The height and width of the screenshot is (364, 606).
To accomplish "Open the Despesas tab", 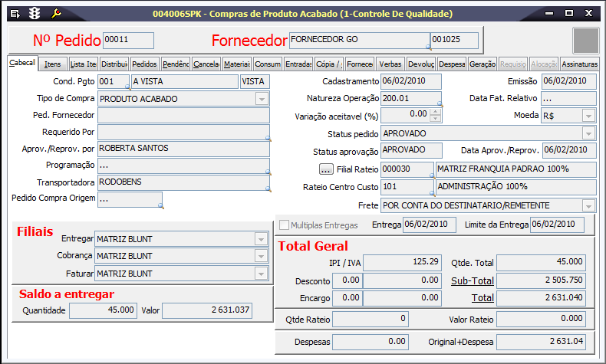I will [x=452, y=64].
